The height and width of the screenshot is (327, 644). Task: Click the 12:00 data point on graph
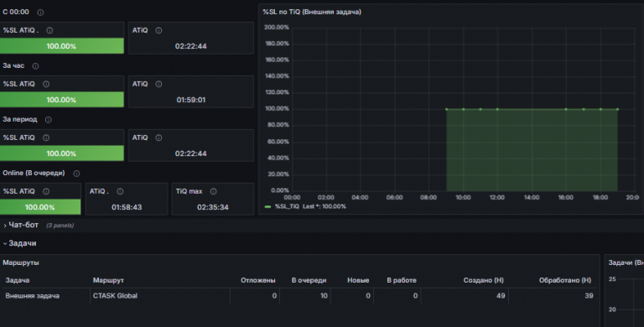(497, 109)
